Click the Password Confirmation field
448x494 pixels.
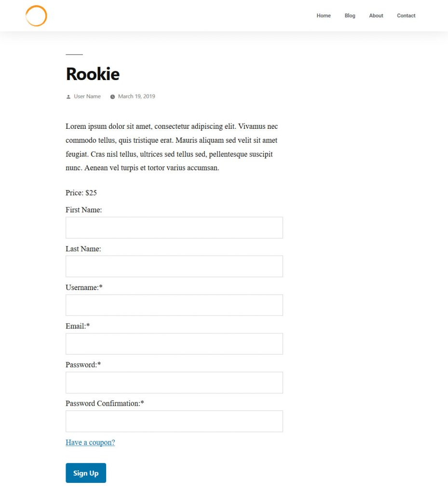pyautogui.click(x=174, y=421)
